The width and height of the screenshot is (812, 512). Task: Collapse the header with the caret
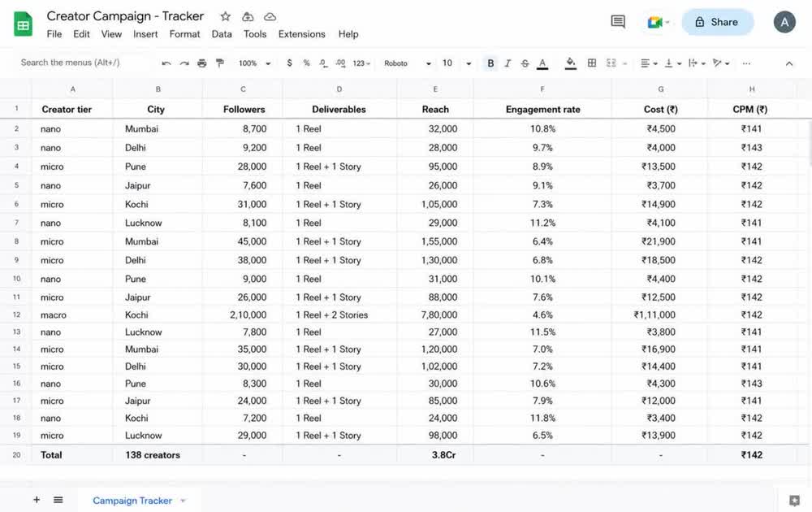tap(789, 63)
